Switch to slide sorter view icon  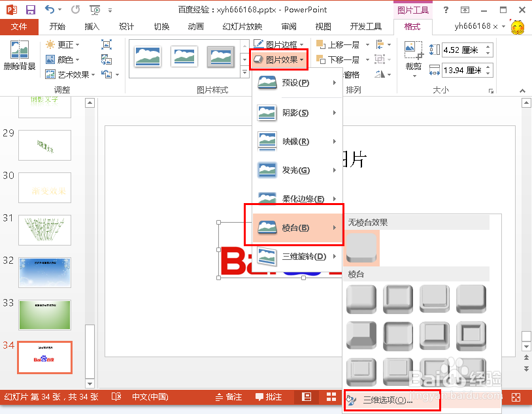(x=331, y=397)
